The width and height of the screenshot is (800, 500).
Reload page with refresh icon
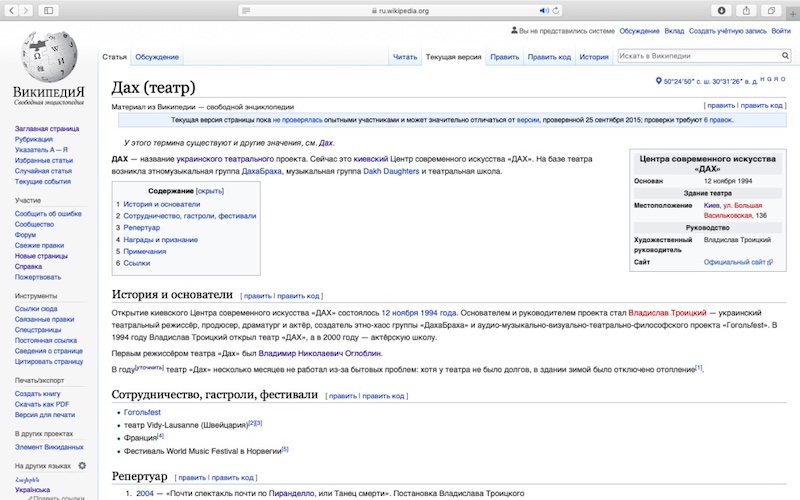tap(556, 10)
